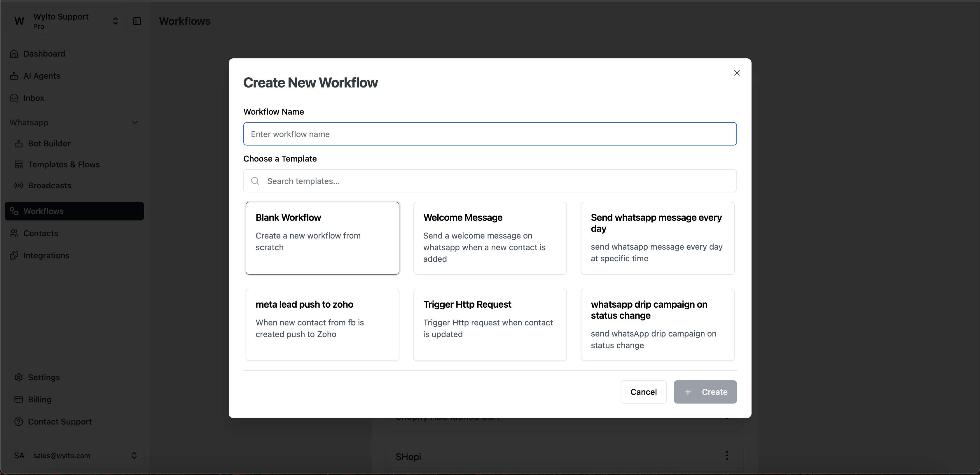Image resolution: width=980 pixels, height=475 pixels.
Task: Click the Search templates field
Action: [490, 181]
